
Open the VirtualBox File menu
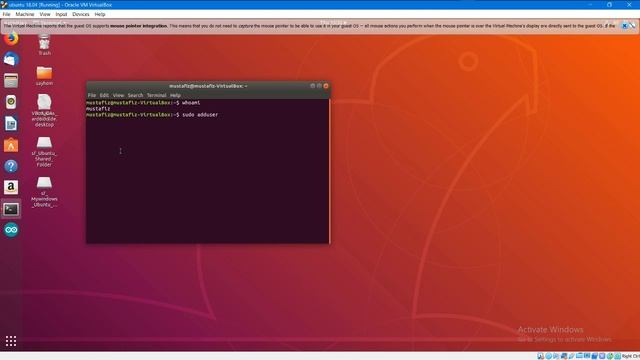[7, 14]
